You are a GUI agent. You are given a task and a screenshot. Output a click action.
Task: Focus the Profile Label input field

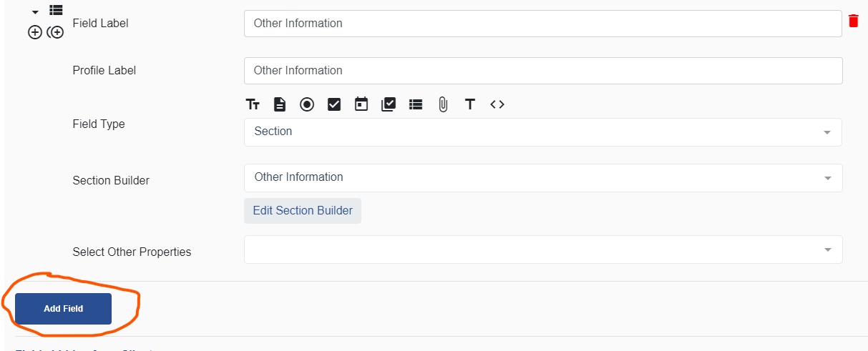pyautogui.click(x=543, y=71)
